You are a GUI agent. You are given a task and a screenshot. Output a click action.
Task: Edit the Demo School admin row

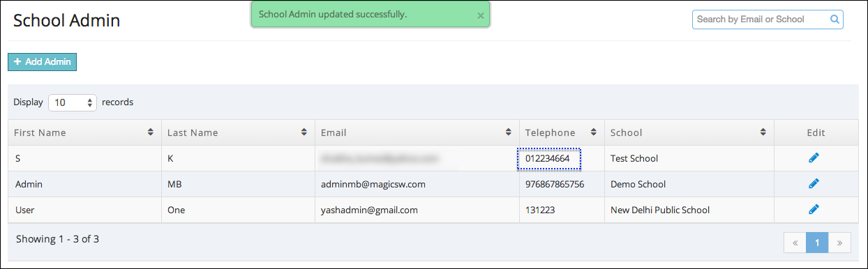point(814,184)
